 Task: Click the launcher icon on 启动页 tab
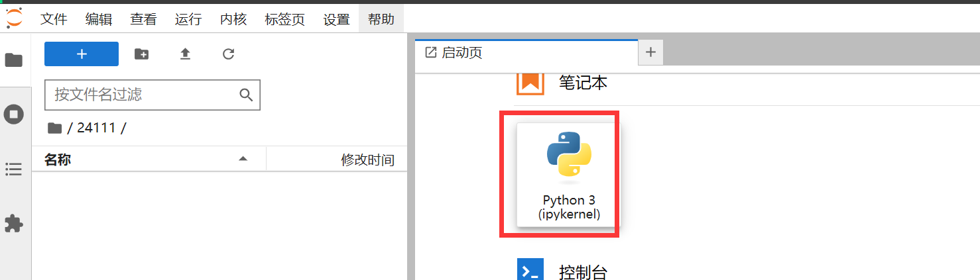[x=431, y=52]
